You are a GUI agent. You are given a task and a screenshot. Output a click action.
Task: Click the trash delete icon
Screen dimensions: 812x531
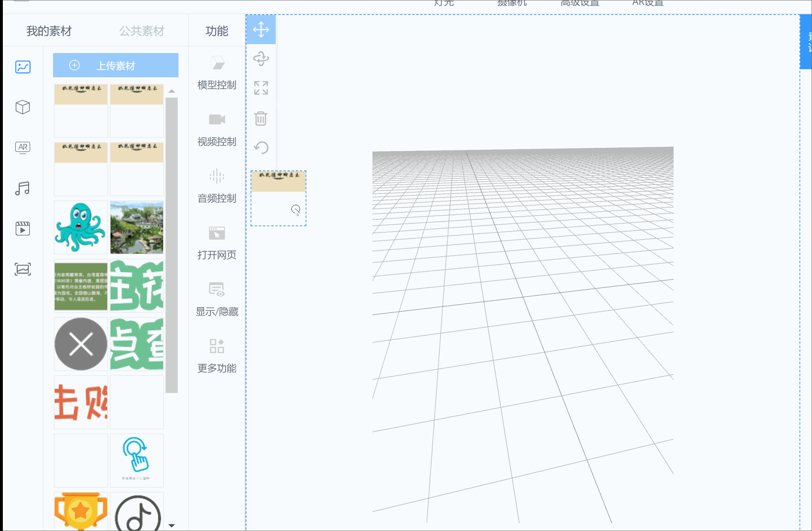261,119
